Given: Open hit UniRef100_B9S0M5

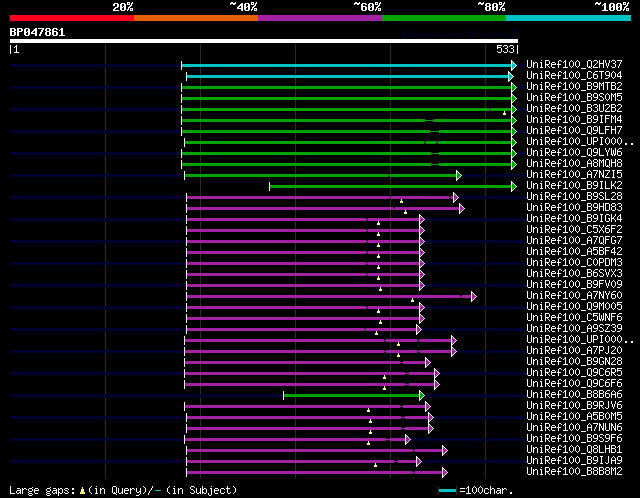Looking at the screenshot, I should coord(574,97).
